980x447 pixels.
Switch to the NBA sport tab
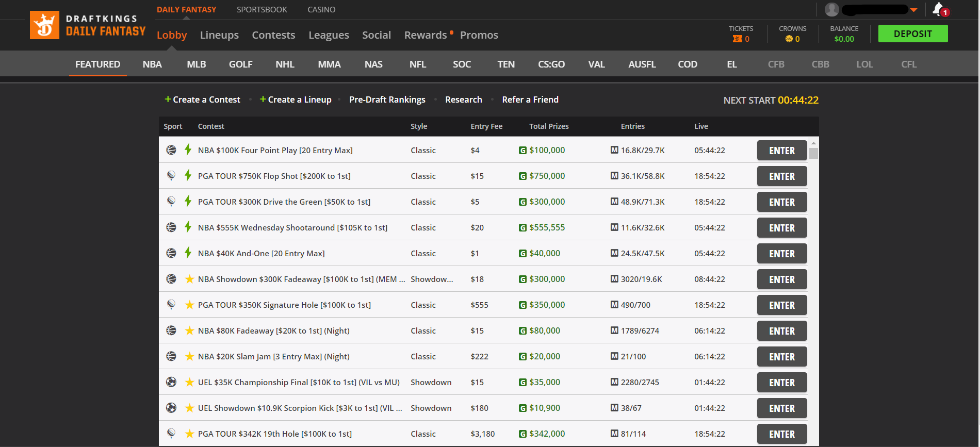152,64
